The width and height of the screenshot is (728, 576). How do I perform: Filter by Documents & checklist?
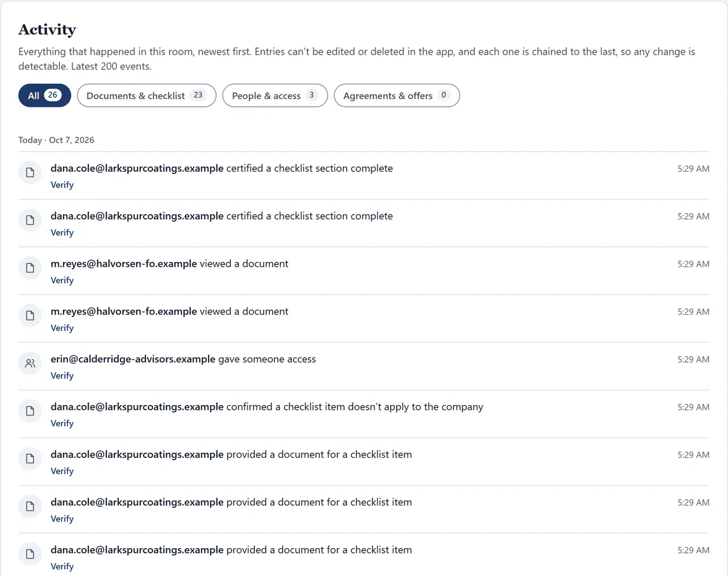click(147, 96)
